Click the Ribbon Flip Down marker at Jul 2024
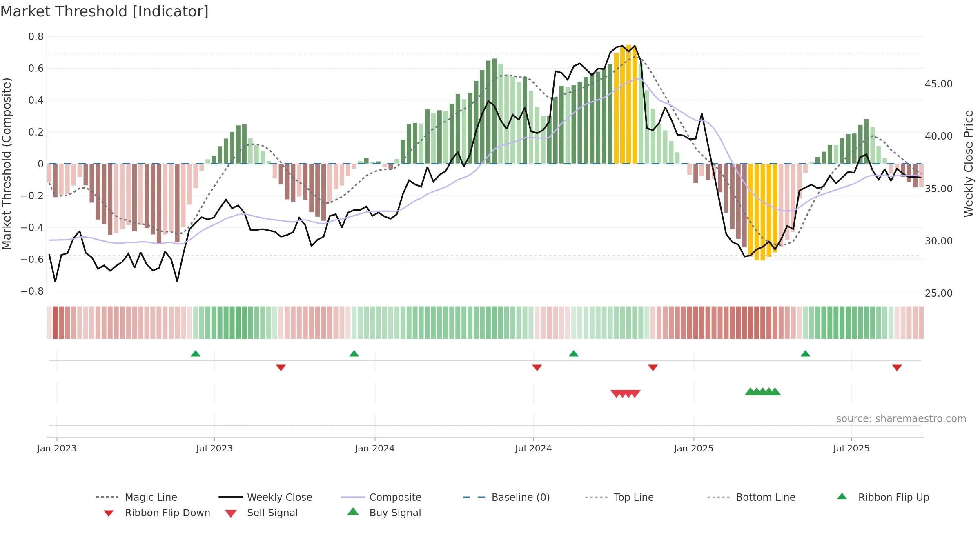 point(537,368)
